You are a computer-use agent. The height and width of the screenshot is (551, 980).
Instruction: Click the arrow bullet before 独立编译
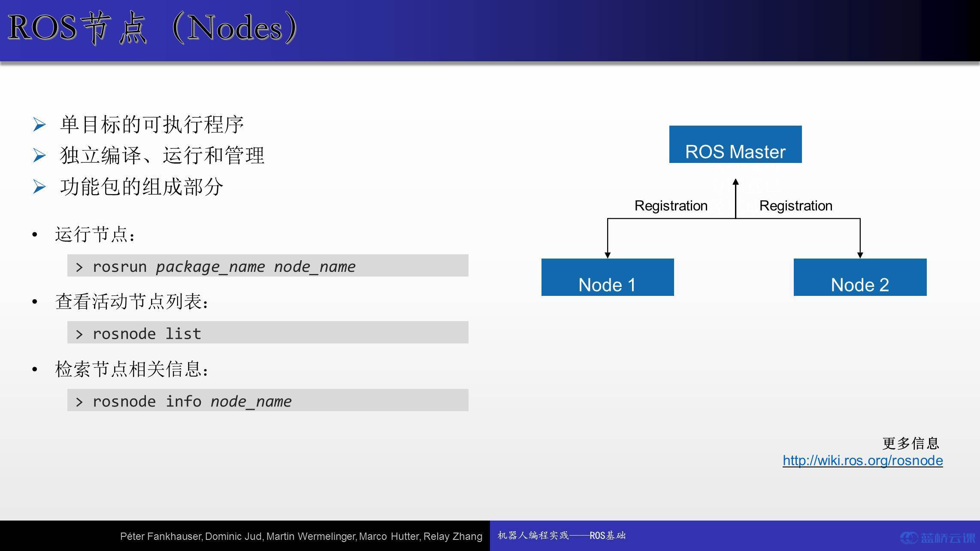click(x=39, y=156)
